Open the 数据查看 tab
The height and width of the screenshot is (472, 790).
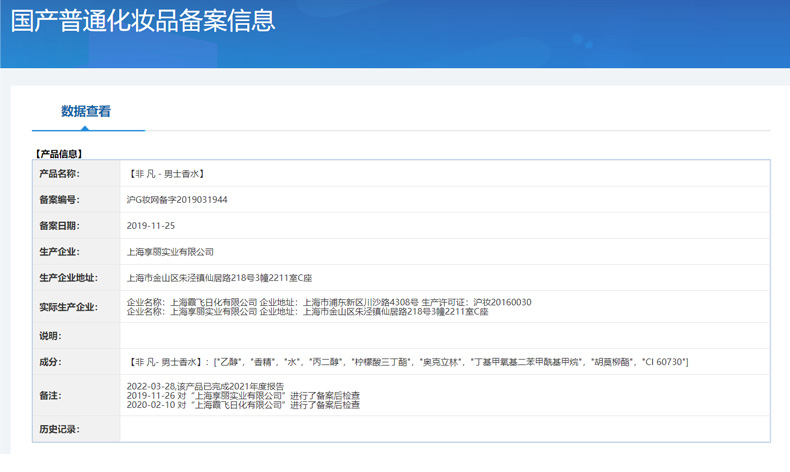tap(86, 111)
